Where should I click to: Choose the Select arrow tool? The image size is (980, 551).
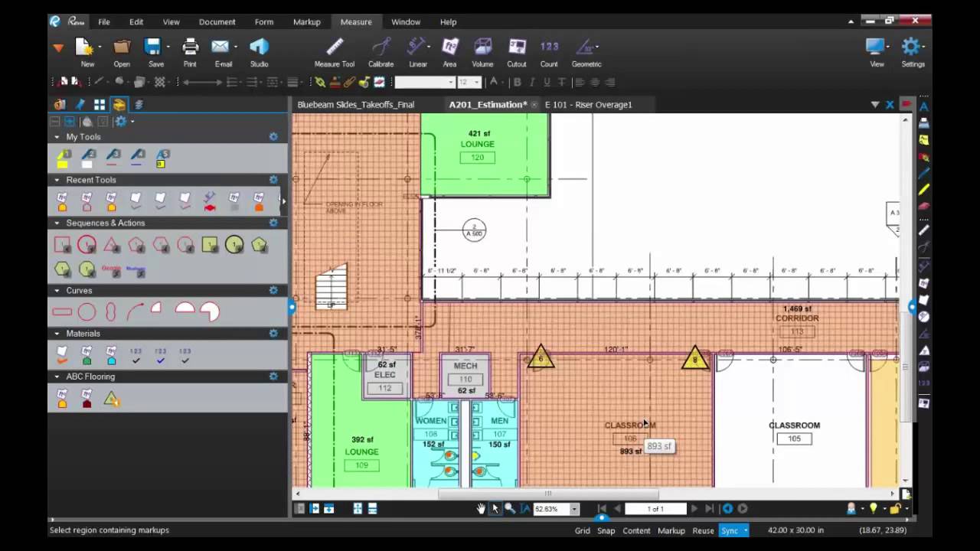495,508
